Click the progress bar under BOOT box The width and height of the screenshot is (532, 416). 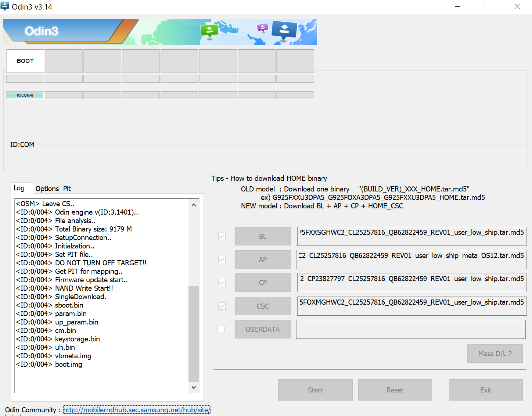coord(25,79)
